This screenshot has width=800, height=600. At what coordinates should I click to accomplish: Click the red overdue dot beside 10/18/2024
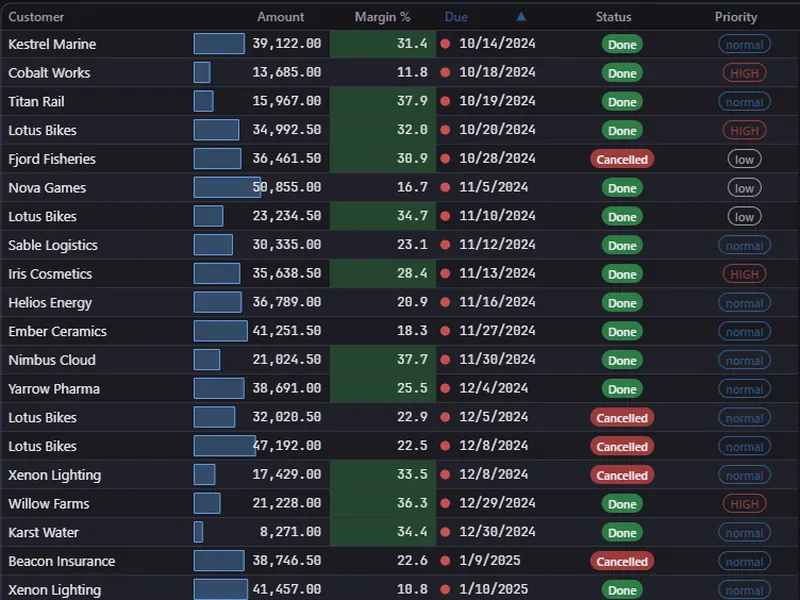click(445, 72)
